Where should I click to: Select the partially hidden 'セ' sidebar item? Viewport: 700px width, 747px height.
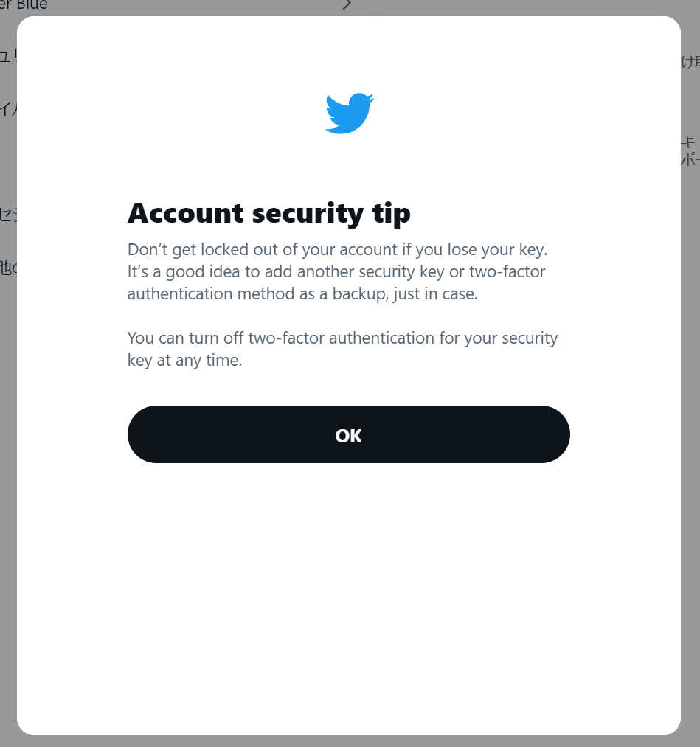(8, 215)
